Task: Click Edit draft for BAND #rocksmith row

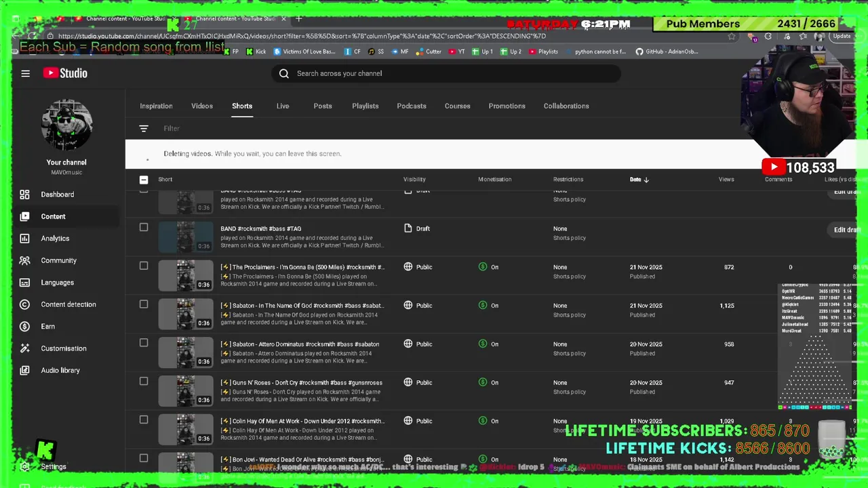Action: [x=846, y=230]
